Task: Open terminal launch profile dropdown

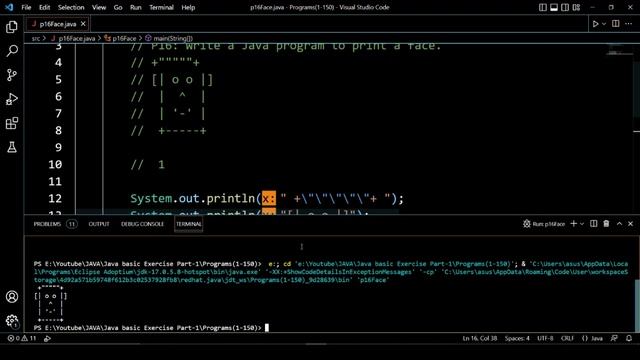Action: tap(582, 224)
